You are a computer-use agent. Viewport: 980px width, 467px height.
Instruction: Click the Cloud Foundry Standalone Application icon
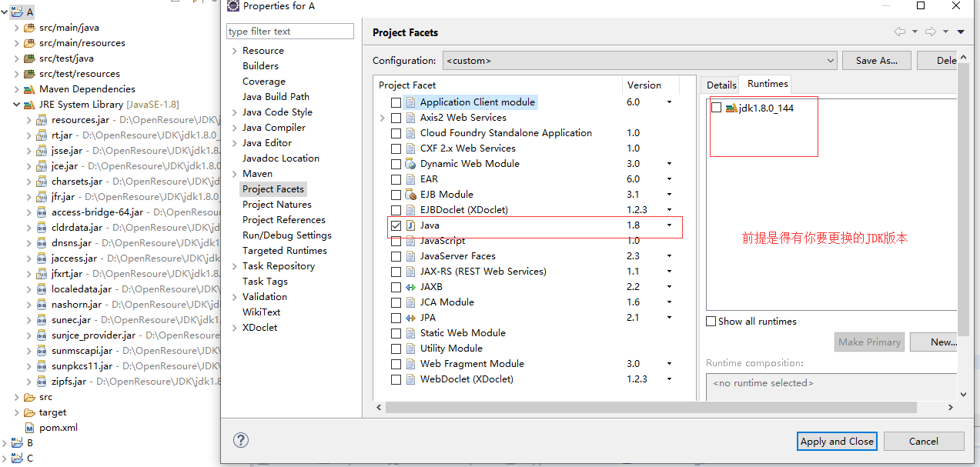click(x=411, y=133)
